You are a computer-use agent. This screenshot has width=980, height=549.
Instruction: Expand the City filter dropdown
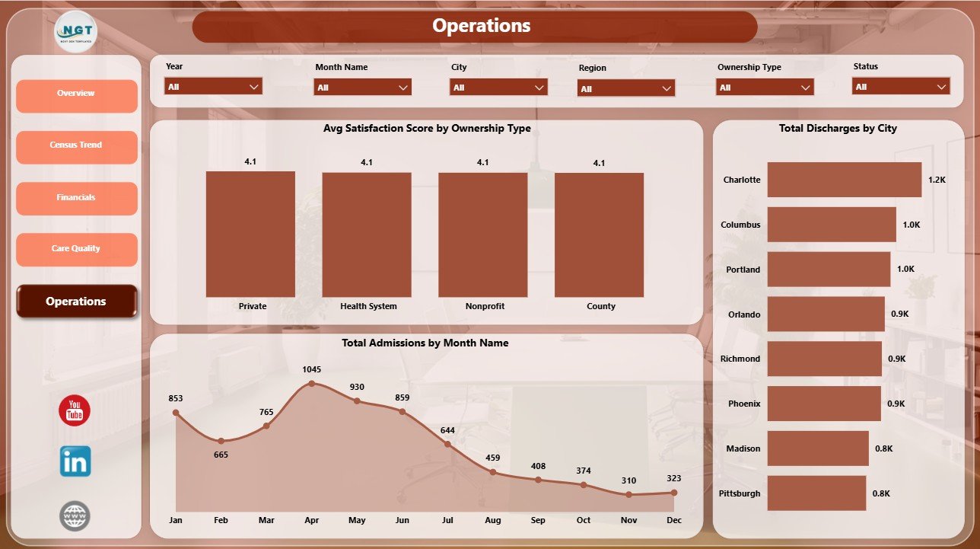tap(498, 87)
